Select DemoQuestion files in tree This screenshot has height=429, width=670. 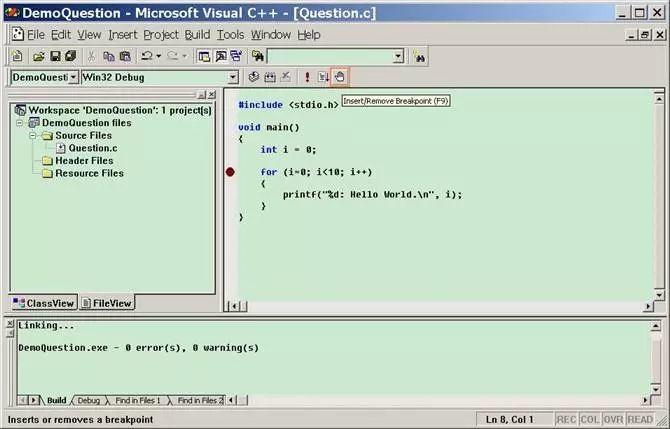pyautogui.click(x=86, y=123)
